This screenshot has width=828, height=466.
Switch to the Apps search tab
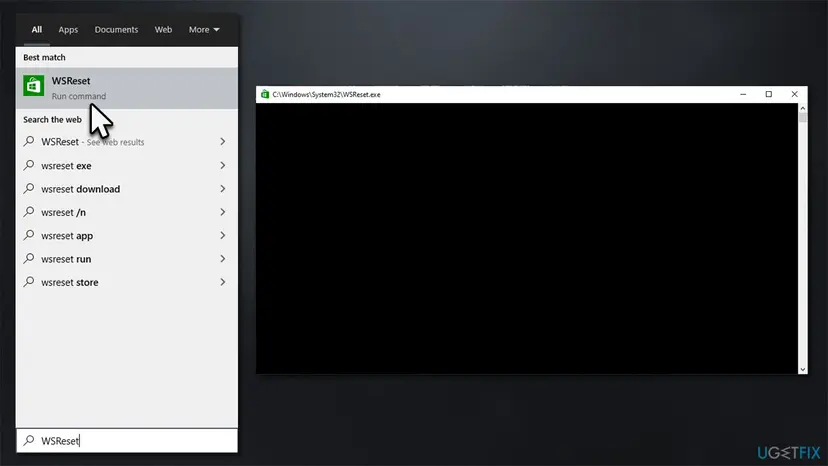(x=68, y=30)
